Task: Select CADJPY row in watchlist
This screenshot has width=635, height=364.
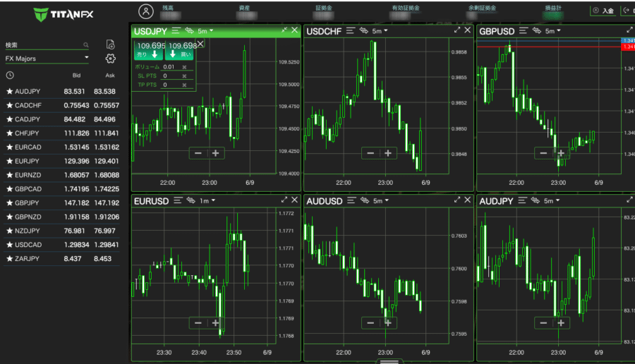Action: 61,119
